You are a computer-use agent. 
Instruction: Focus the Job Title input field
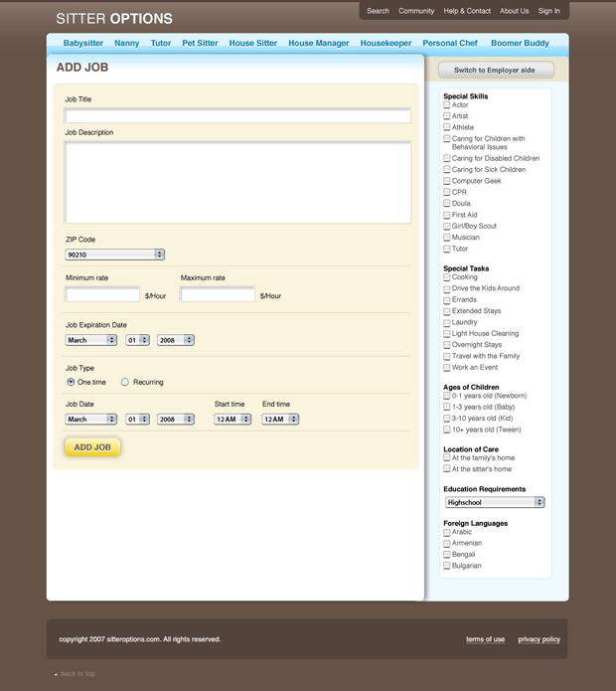tap(237, 116)
